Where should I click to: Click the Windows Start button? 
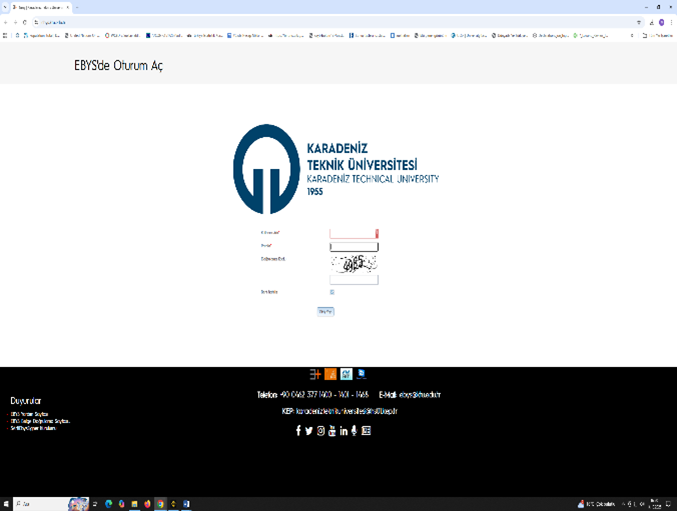click(x=6, y=504)
